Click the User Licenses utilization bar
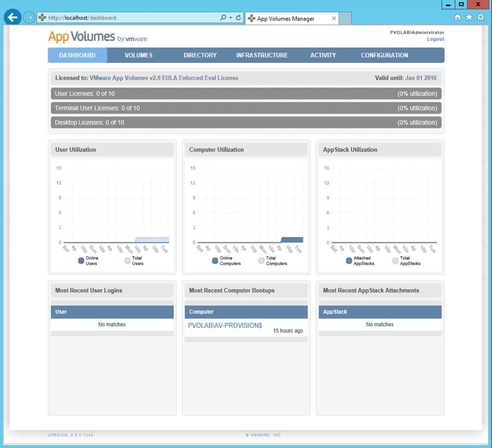 (x=246, y=94)
